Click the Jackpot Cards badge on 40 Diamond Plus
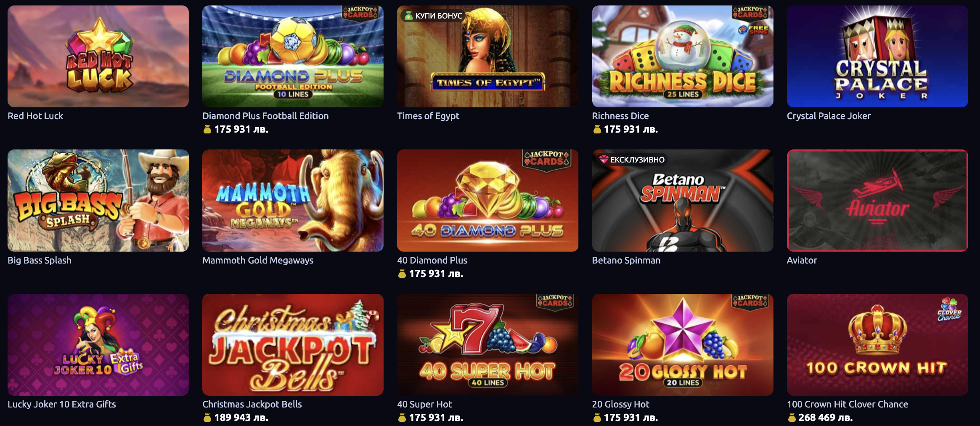Screen dimensions: 980x426 tap(547, 158)
